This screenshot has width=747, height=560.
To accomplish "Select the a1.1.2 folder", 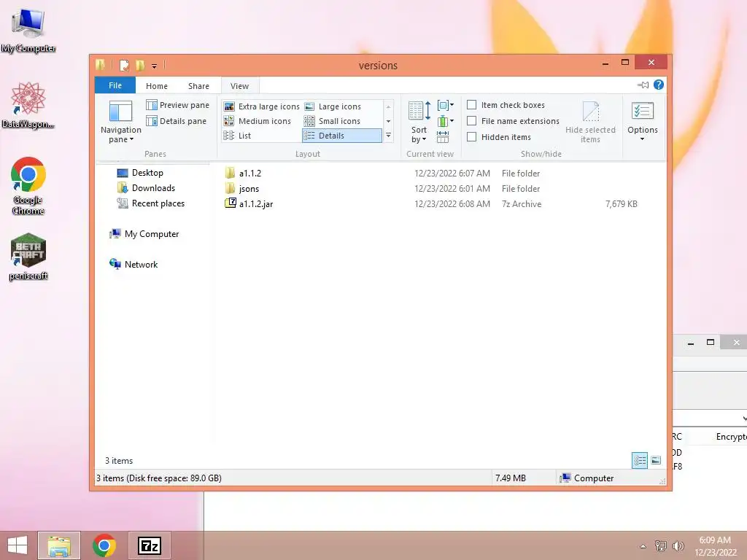I will pos(243,174).
